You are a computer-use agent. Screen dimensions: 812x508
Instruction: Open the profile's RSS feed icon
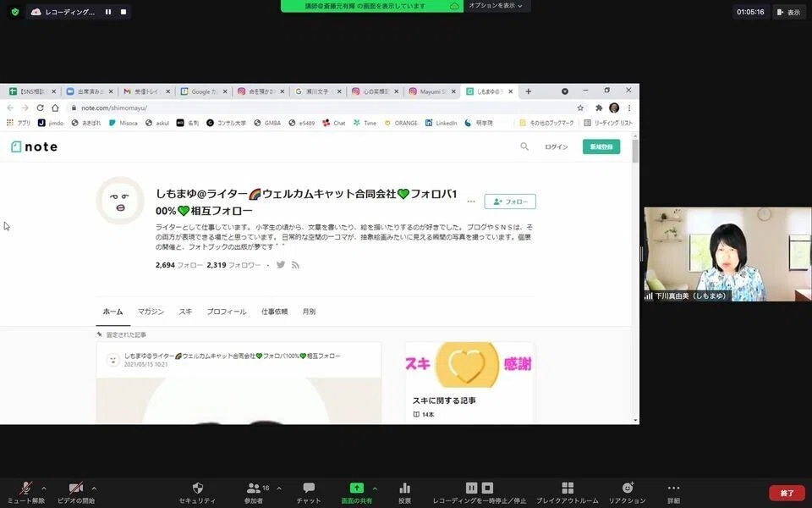pos(295,265)
